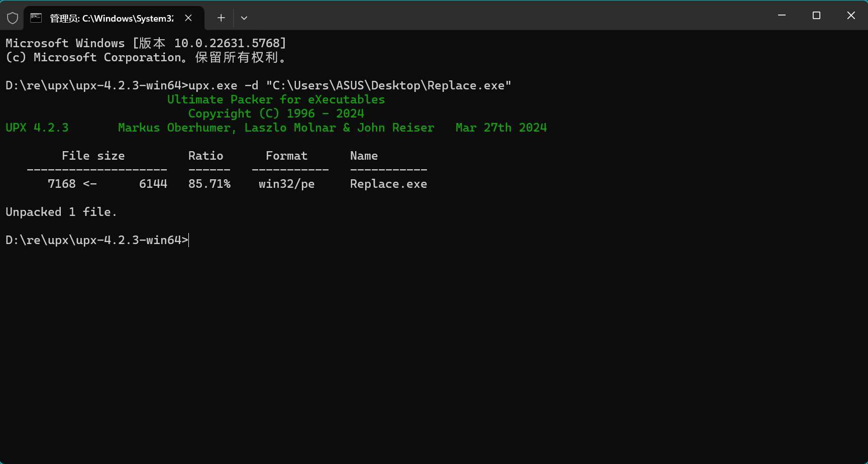This screenshot has height=464, width=868.
Task: Click the Microsoft Corporation copyright line
Action: [146, 57]
